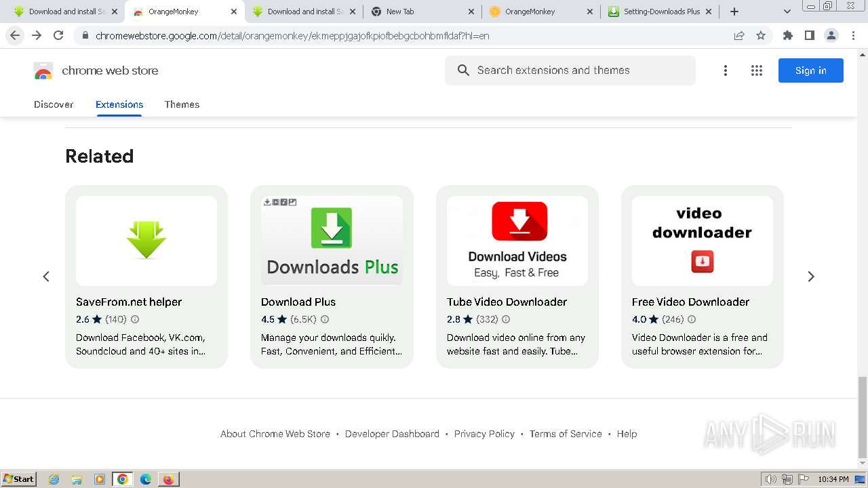868x488 pixels.
Task: Open SaveFrom.net helper title
Action: tap(129, 302)
